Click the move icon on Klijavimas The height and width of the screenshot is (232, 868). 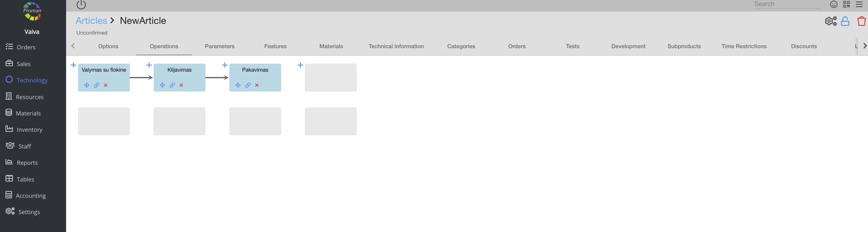(x=162, y=85)
